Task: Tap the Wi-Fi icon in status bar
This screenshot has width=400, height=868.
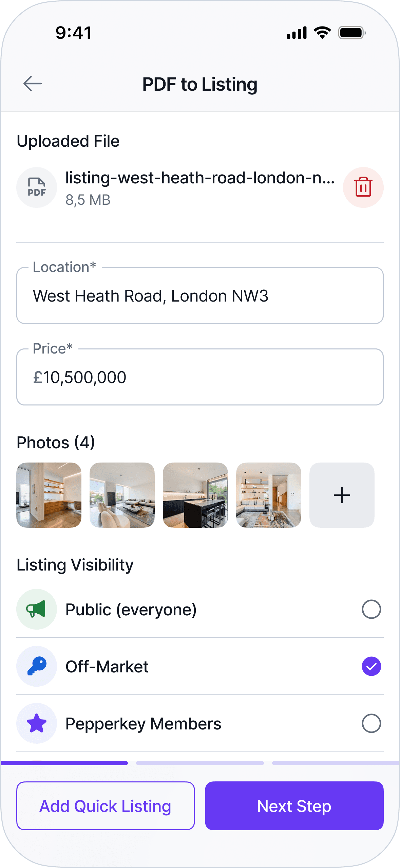Action: tap(322, 33)
